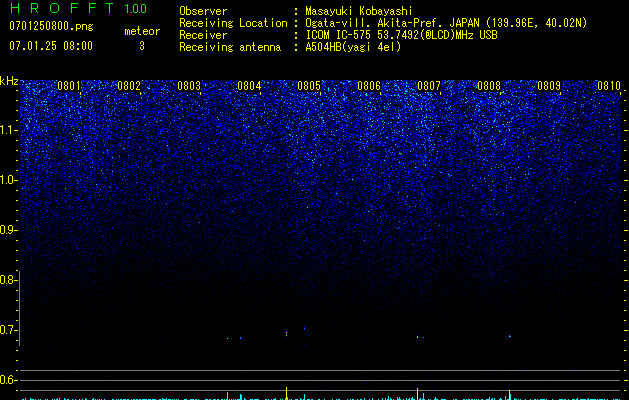Click the yellow meteor marker after 0808
Image resolution: width=629 pixels, height=400 pixels.
(509, 394)
